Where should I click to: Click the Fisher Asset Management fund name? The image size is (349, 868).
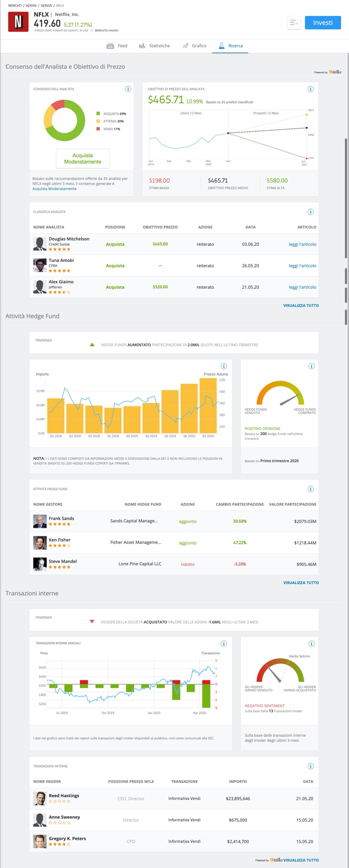[136, 542]
